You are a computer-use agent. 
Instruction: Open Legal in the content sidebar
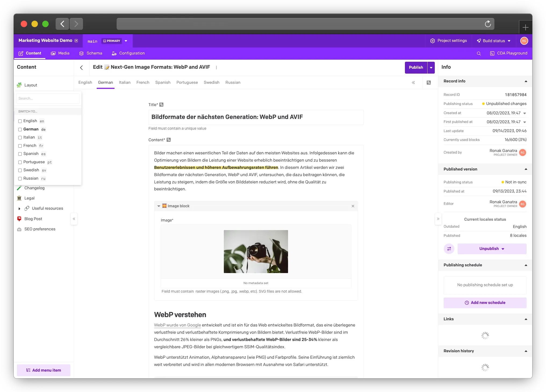[30, 198]
